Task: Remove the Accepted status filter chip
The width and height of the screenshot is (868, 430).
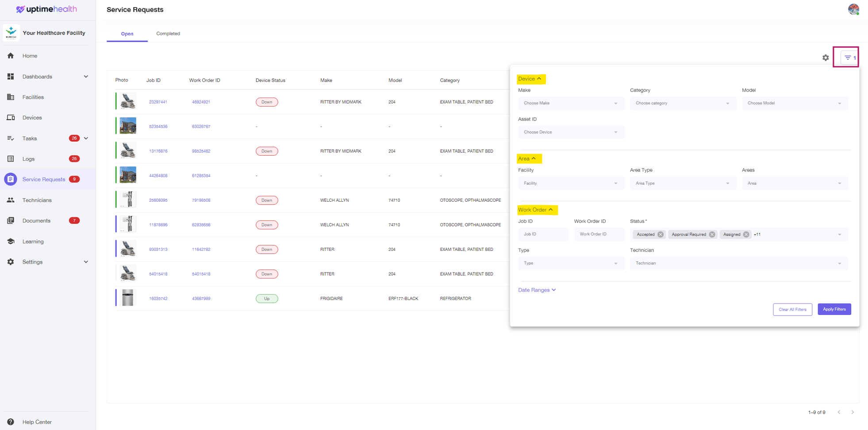Action: coord(661,234)
